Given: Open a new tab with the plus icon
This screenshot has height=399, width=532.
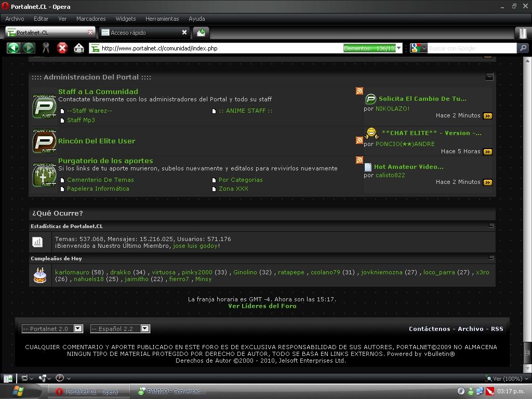Looking at the screenshot, I should 201,33.
